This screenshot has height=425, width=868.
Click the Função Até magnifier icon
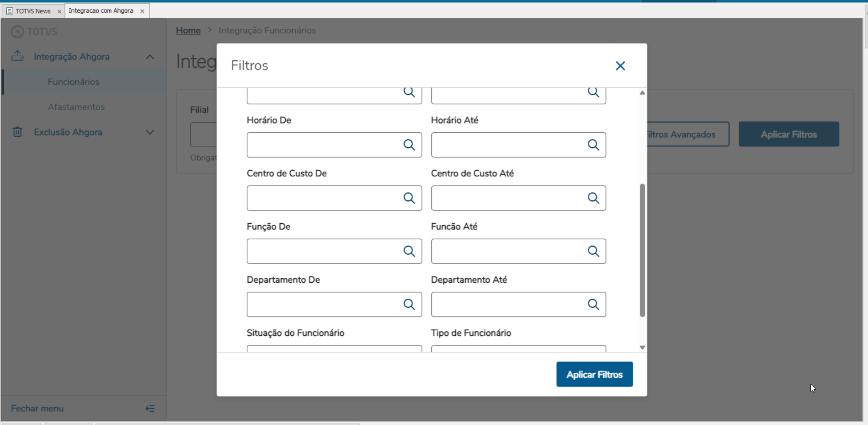tap(593, 251)
